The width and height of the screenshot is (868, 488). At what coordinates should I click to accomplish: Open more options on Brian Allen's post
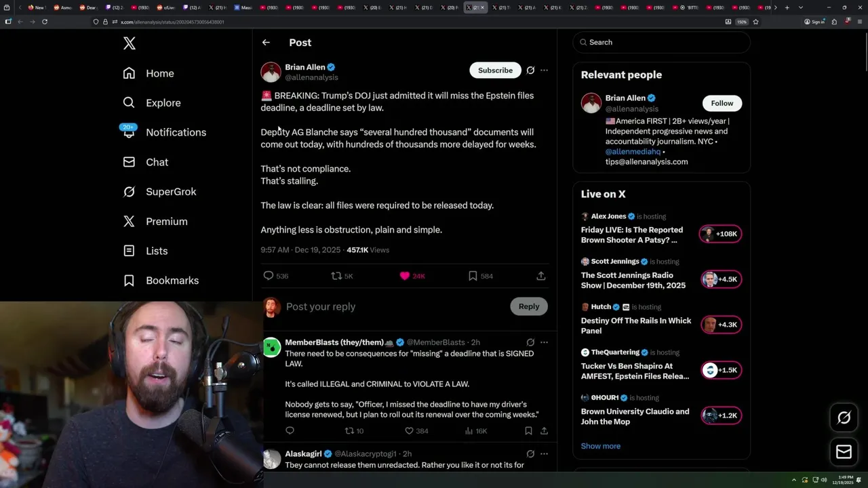544,70
